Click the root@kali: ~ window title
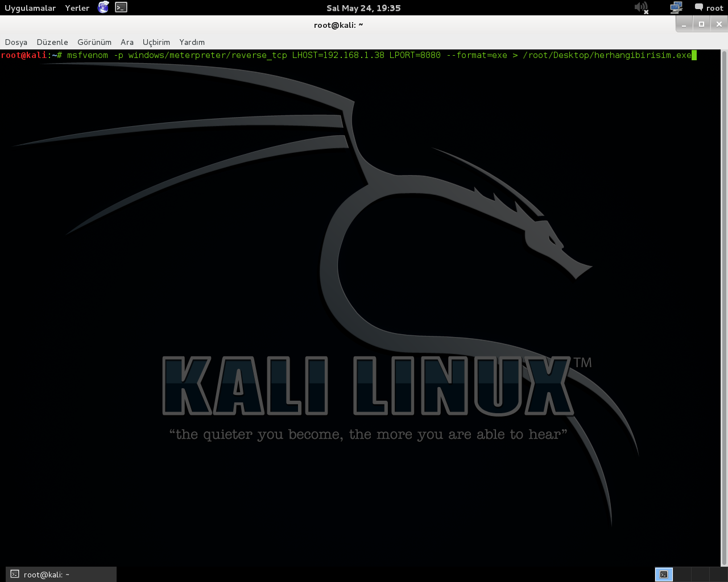Image resolution: width=728 pixels, height=582 pixels. point(338,25)
